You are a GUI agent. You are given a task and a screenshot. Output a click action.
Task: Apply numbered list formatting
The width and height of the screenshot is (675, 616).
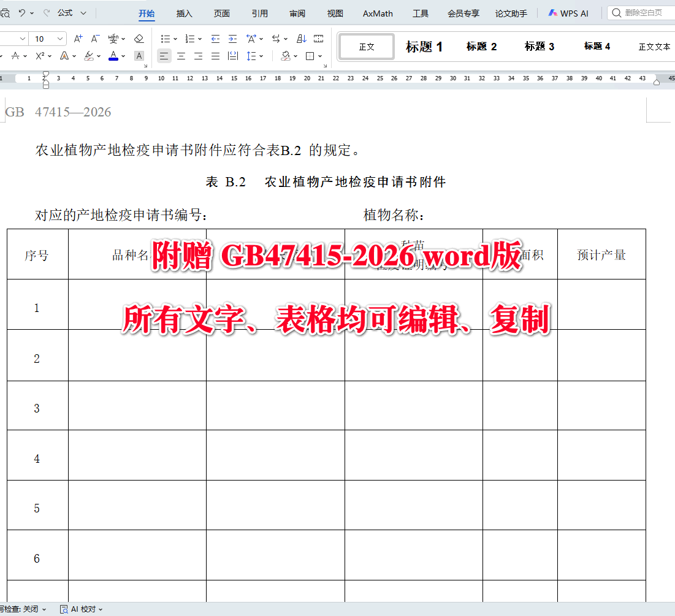click(190, 39)
